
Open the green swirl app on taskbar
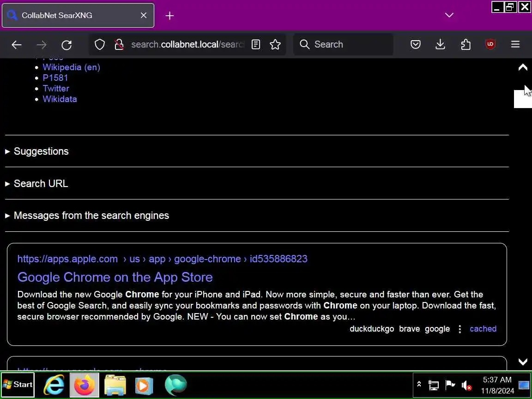tap(176, 385)
